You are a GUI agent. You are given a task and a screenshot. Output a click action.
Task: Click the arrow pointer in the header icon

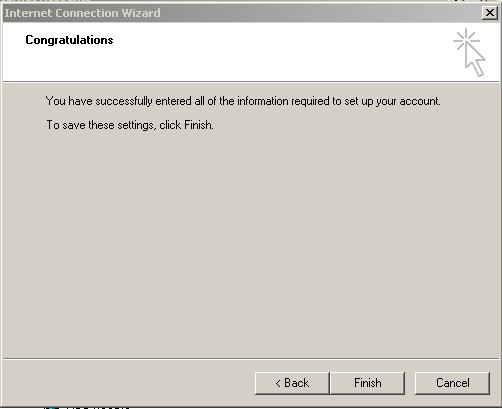pyautogui.click(x=475, y=60)
